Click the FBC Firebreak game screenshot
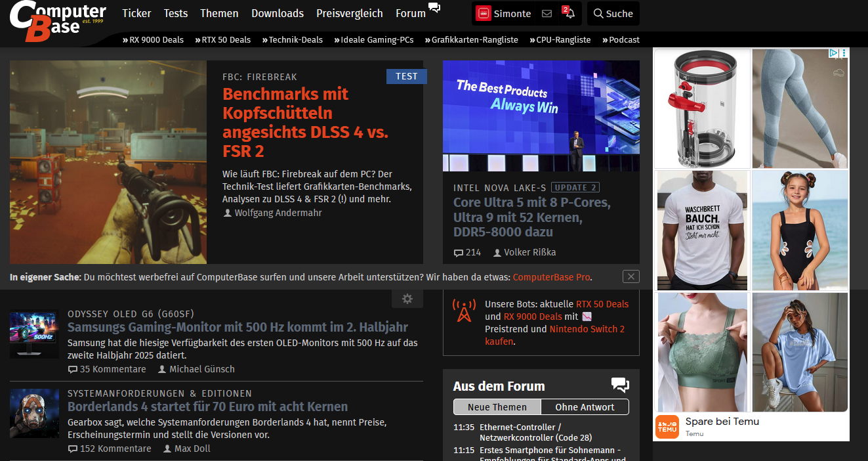The image size is (868, 461). click(108, 162)
